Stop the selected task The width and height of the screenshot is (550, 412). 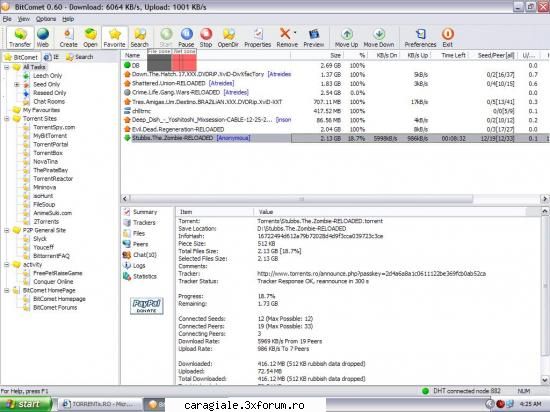[x=206, y=37]
